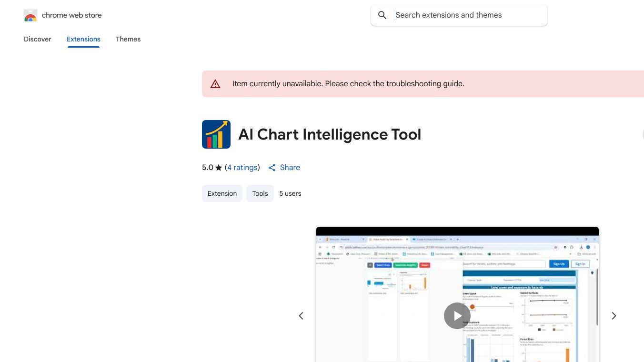
Task: Switch to the Extensions tab
Action: (83, 39)
